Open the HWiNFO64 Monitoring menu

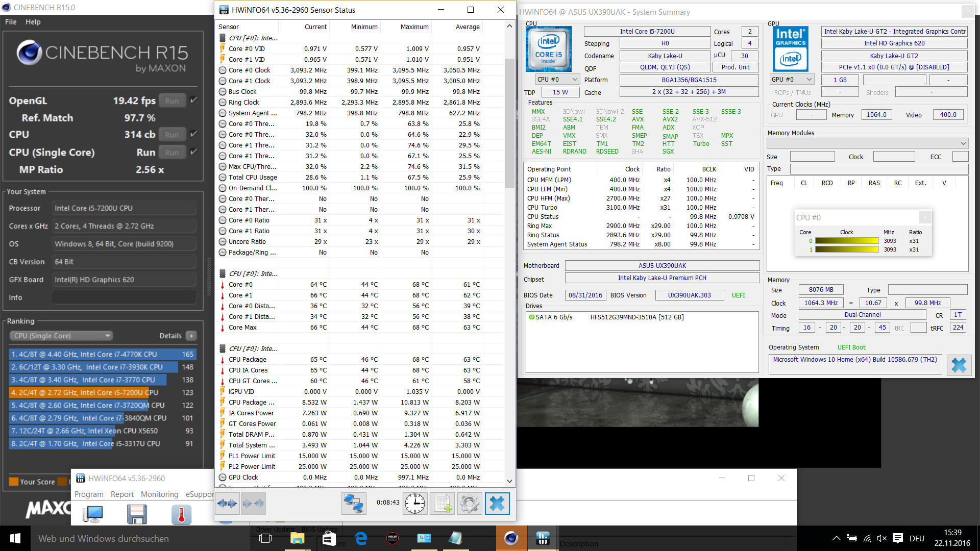coord(159,494)
